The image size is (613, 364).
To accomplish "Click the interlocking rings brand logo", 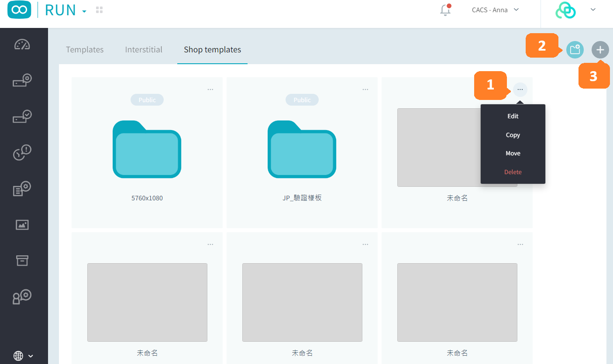I will 566,10.
